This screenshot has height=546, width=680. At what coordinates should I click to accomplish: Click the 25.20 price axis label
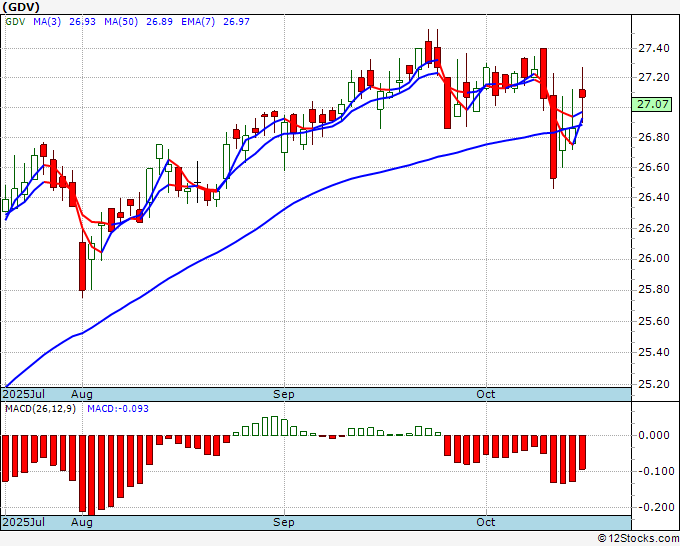point(654,384)
